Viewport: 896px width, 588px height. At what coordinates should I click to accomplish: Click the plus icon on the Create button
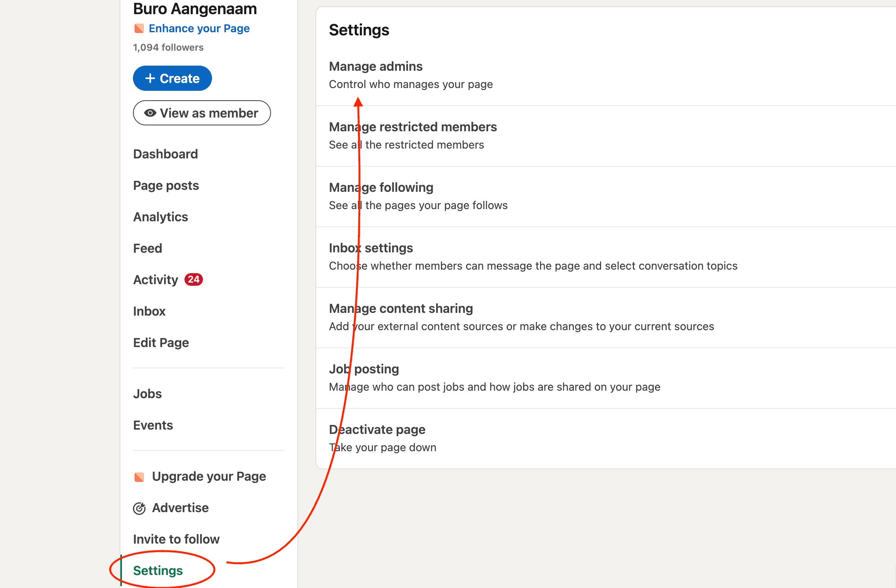point(150,78)
